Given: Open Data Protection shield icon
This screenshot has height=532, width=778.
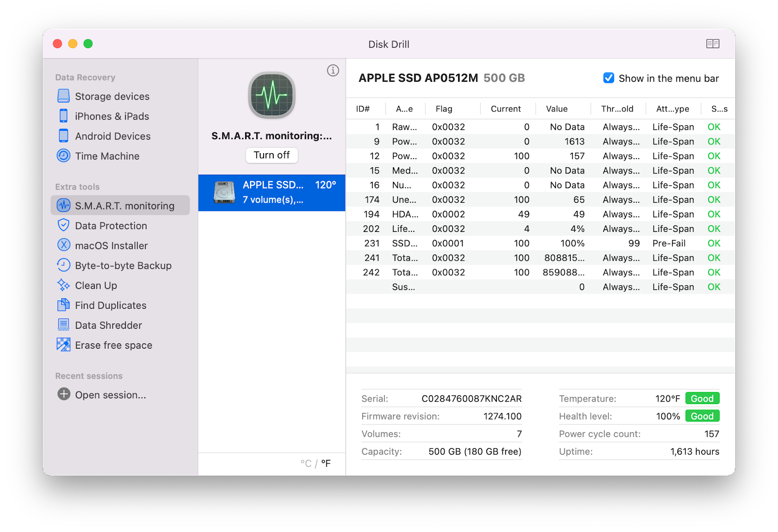Looking at the screenshot, I should tap(64, 225).
